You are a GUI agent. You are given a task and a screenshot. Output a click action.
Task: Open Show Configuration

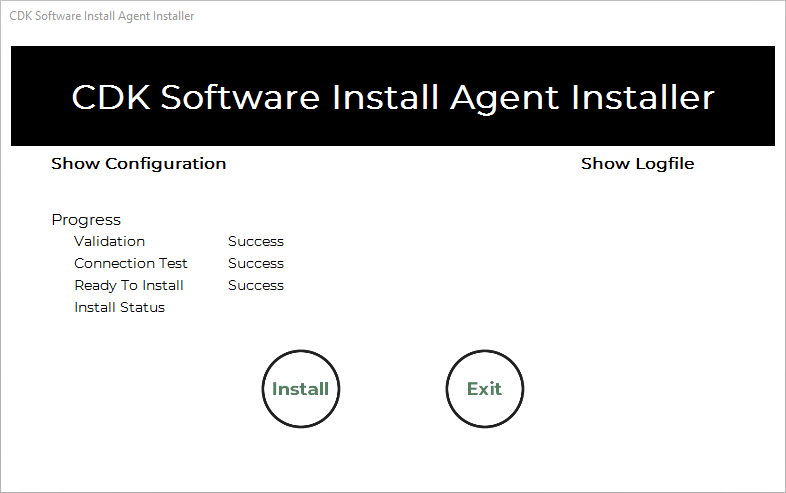point(138,163)
